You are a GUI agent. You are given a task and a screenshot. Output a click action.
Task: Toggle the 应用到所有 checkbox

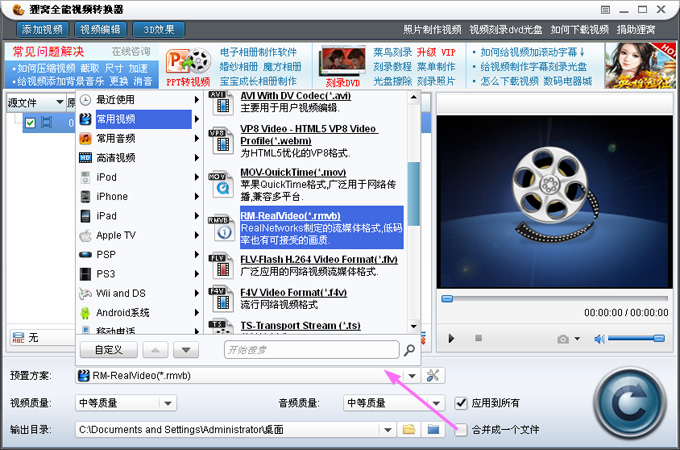461,403
